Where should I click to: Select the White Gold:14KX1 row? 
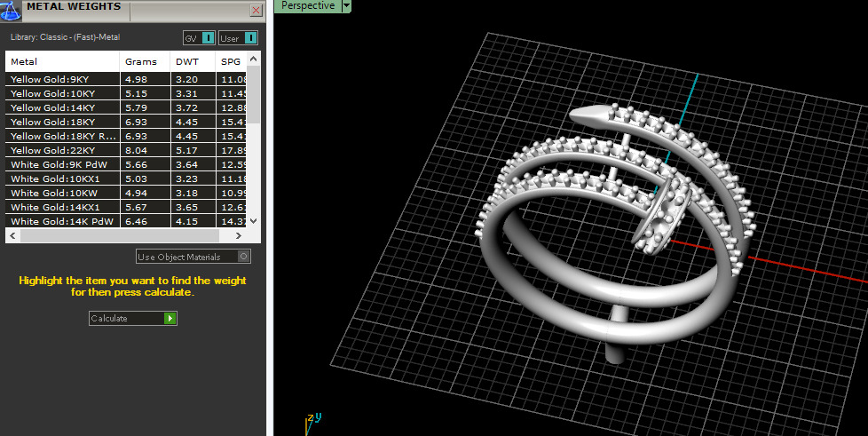pyautogui.click(x=126, y=207)
